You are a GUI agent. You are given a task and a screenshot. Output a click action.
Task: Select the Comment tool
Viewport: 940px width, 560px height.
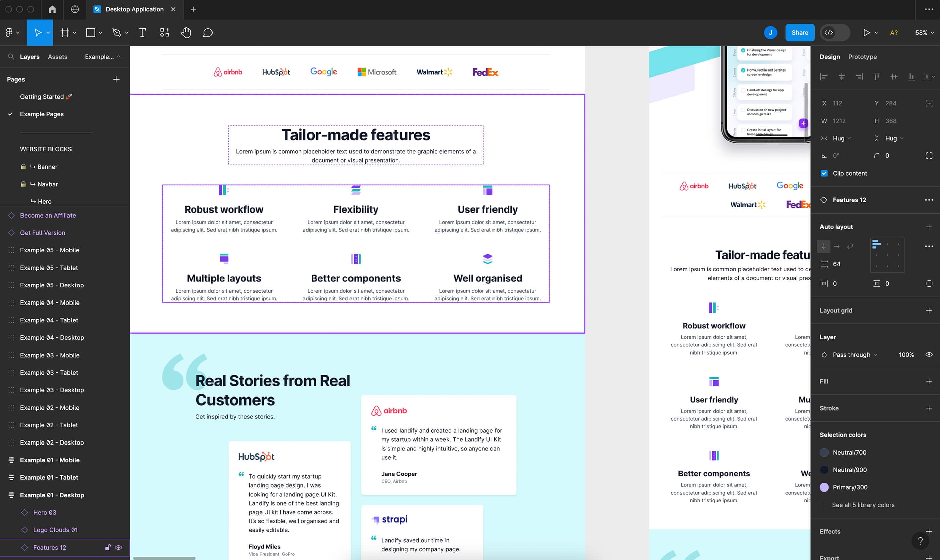click(x=207, y=33)
